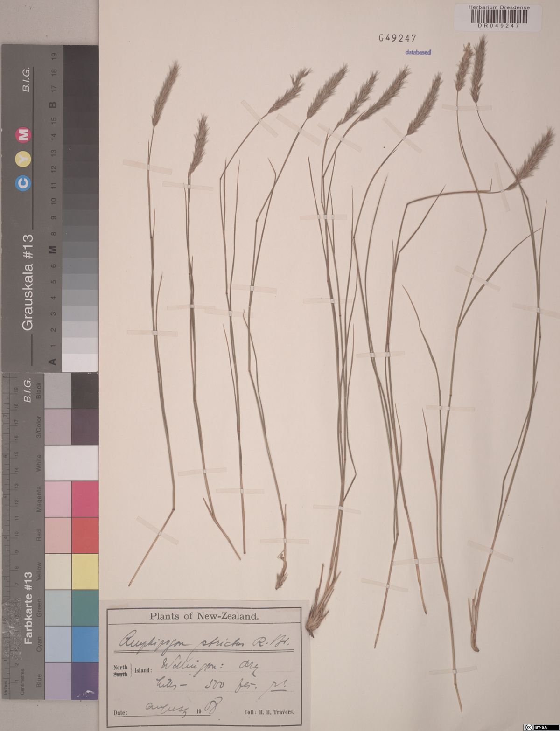
Task: Select the black patch on Farbkarte
Action: coord(85,391)
